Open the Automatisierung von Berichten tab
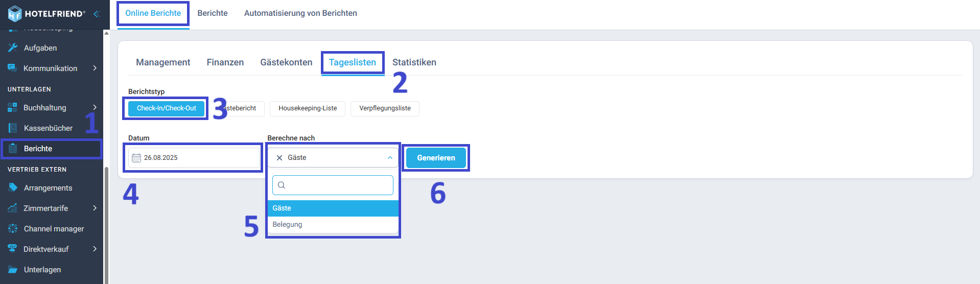Viewport: 980px width, 284px height. pyautogui.click(x=300, y=13)
